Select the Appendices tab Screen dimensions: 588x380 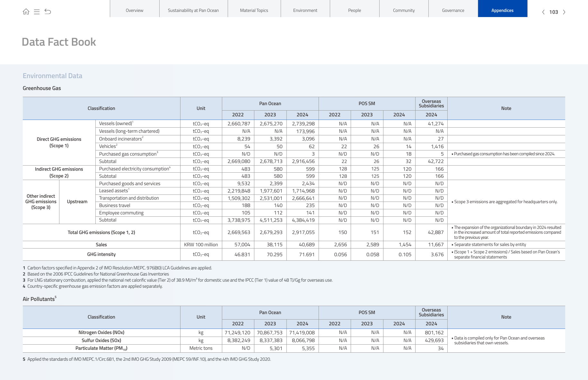point(503,9)
